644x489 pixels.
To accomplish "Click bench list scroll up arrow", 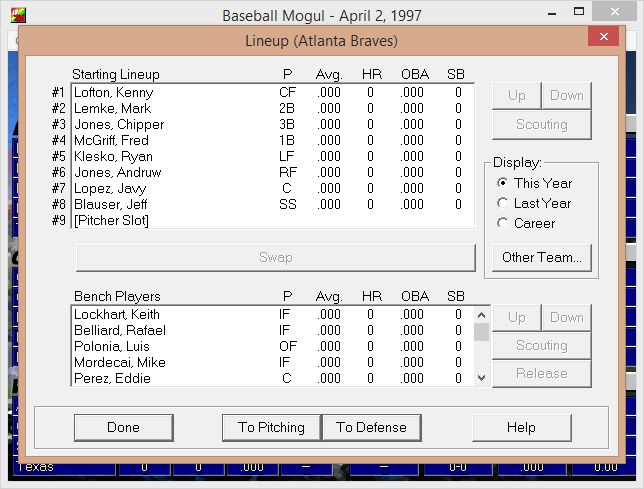I will click(481, 315).
